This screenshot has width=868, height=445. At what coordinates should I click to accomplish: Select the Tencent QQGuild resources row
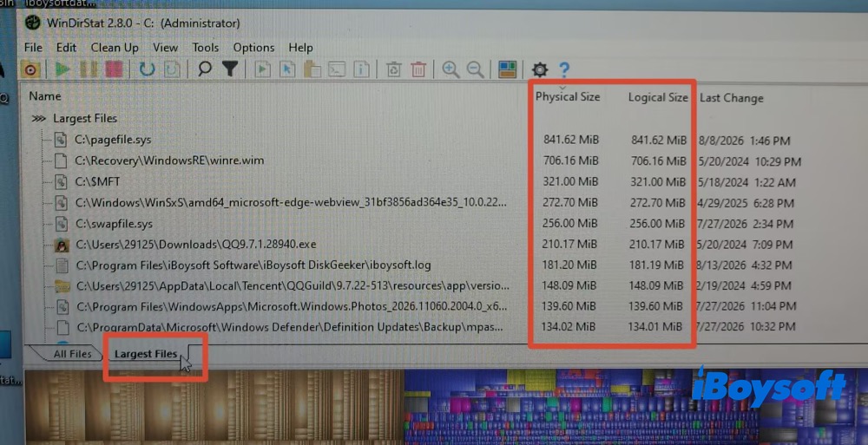tap(293, 286)
